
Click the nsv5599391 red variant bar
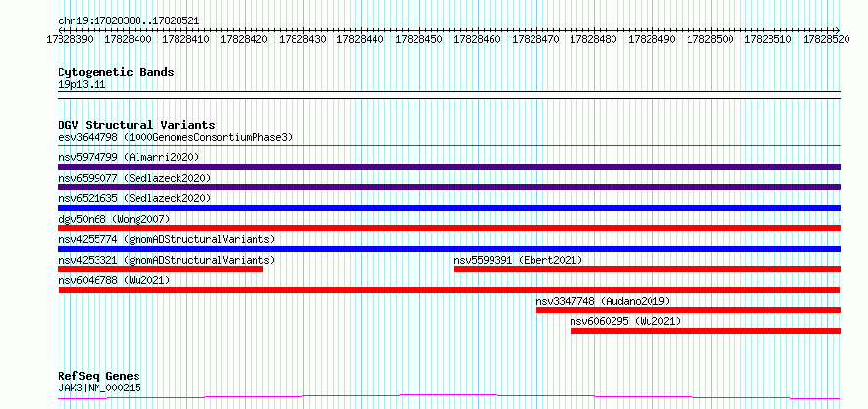648,269
